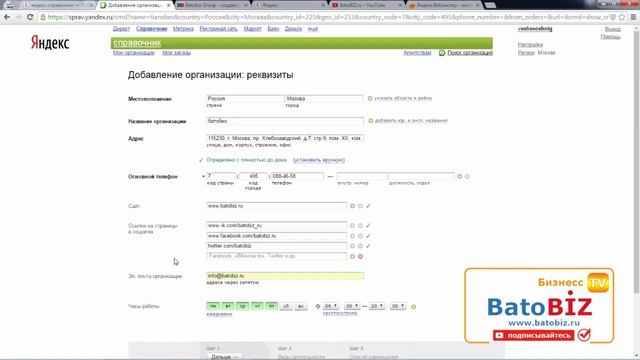The image size is (640, 360).
Task: Click the green plus in the empty social link row
Action: tap(352, 256)
